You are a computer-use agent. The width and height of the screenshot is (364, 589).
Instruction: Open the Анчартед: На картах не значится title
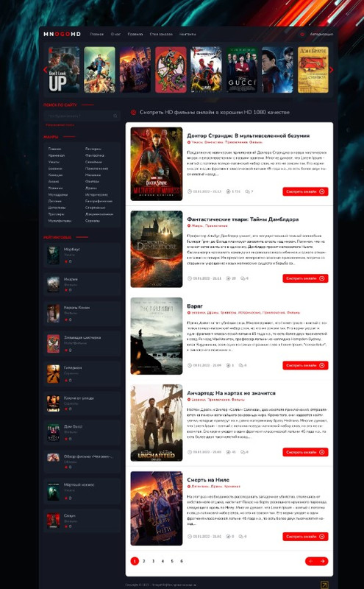[x=231, y=393]
